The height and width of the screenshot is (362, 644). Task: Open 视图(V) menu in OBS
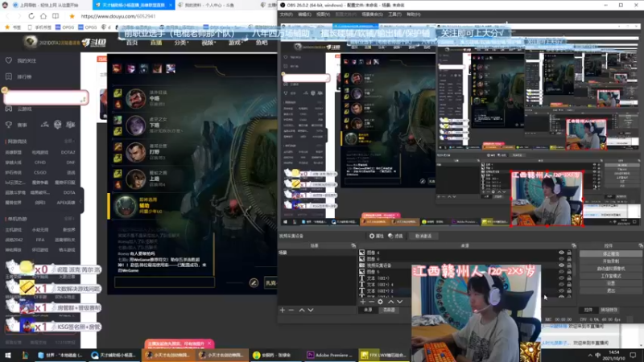click(x=324, y=14)
